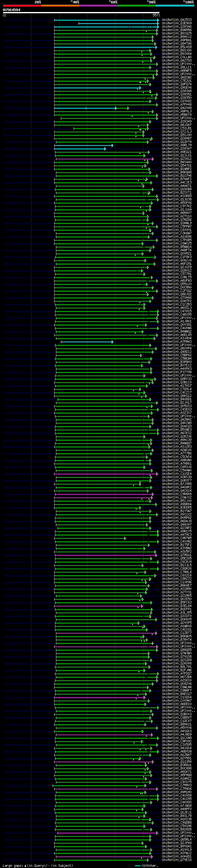
Task: Select label UniRef100_C0LLW0
Action: click(x=177, y=57)
